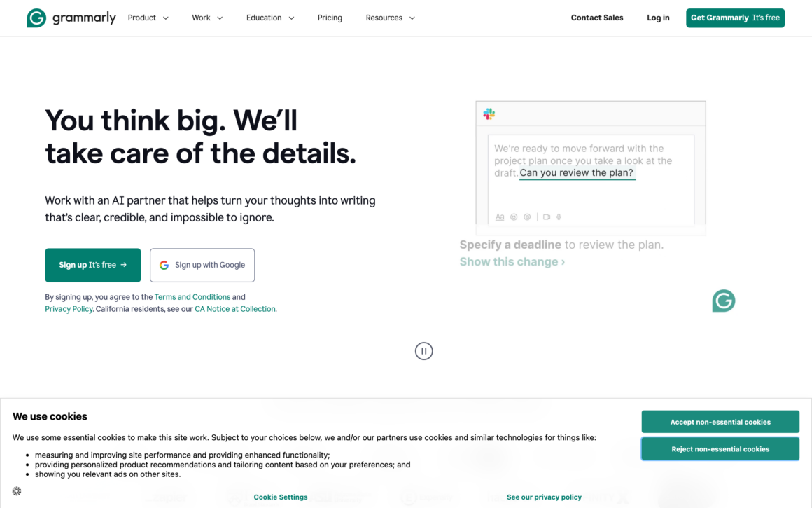
Task: Click Sign up with Google button
Action: coord(202,265)
